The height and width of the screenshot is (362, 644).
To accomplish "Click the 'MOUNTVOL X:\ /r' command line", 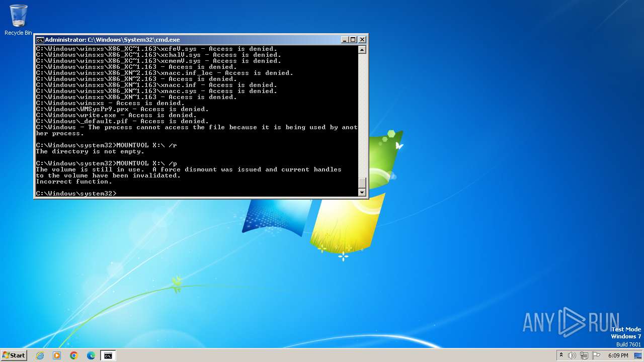I will 107,145.
